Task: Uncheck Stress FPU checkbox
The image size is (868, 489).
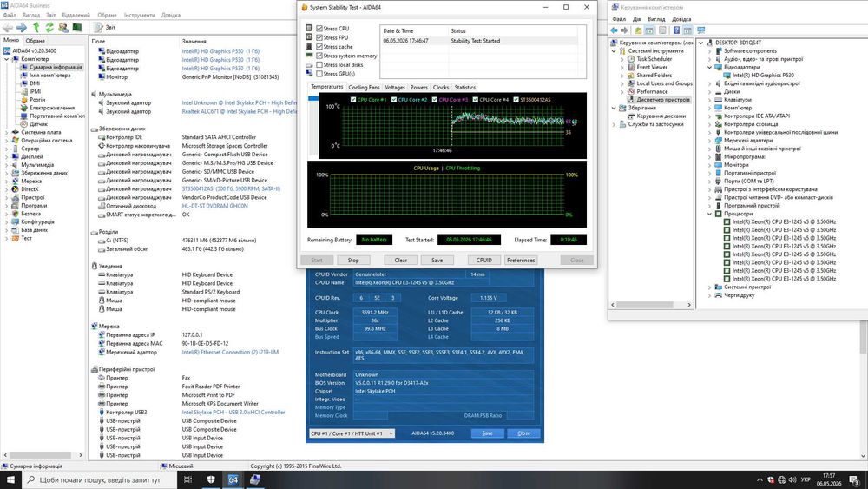Action: [319, 37]
